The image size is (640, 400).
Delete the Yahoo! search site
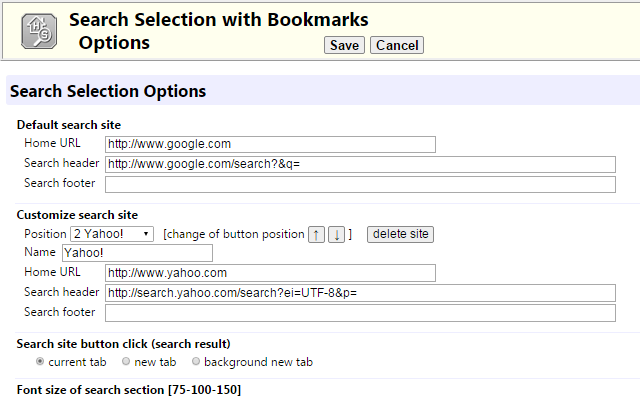pyautogui.click(x=400, y=234)
